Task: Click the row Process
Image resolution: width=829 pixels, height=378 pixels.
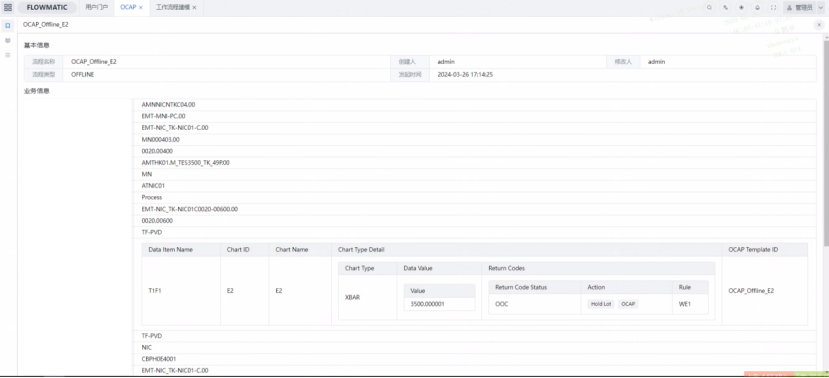Action: pos(474,197)
